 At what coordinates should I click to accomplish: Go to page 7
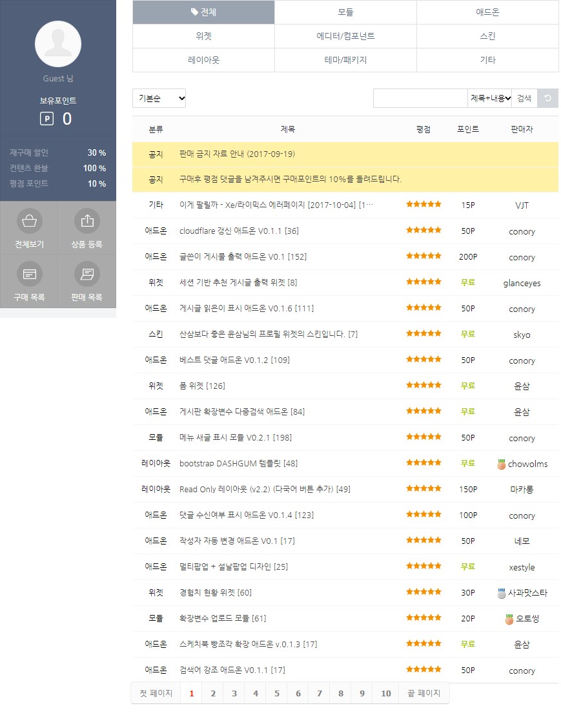pyautogui.click(x=320, y=693)
